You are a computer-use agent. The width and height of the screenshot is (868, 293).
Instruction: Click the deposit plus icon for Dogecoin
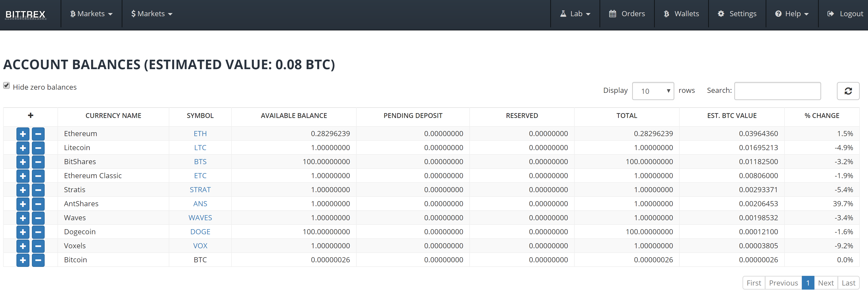(x=23, y=232)
